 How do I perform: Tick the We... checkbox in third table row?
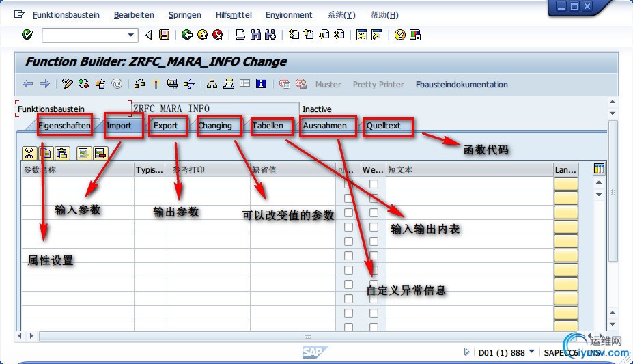[x=374, y=212]
